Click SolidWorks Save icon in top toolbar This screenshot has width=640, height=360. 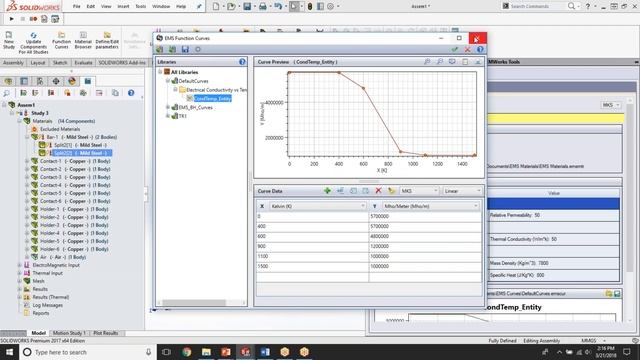(x=247, y=6)
